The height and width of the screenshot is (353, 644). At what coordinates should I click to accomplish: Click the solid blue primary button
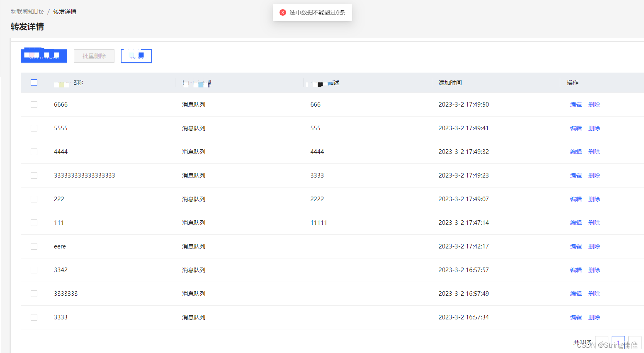44,56
